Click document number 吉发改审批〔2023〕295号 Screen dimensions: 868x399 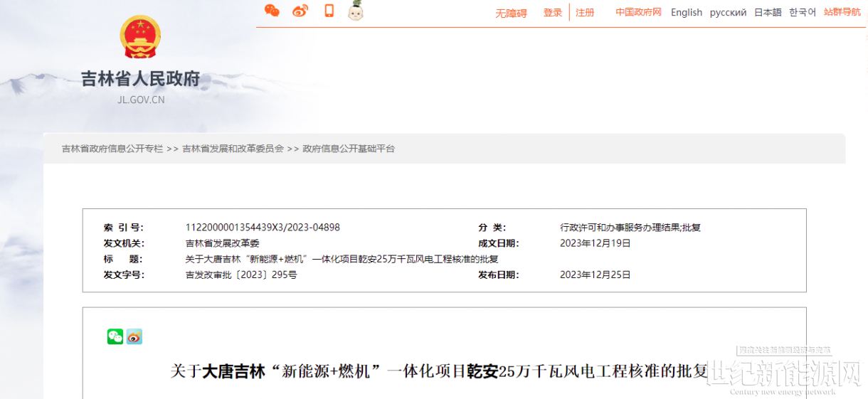point(241,275)
